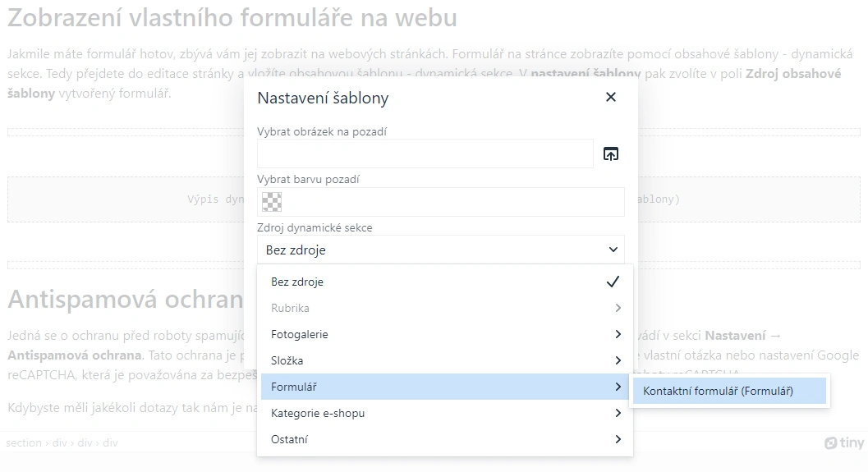
Task: Click the Složka chevron arrow
Action: [x=618, y=360]
